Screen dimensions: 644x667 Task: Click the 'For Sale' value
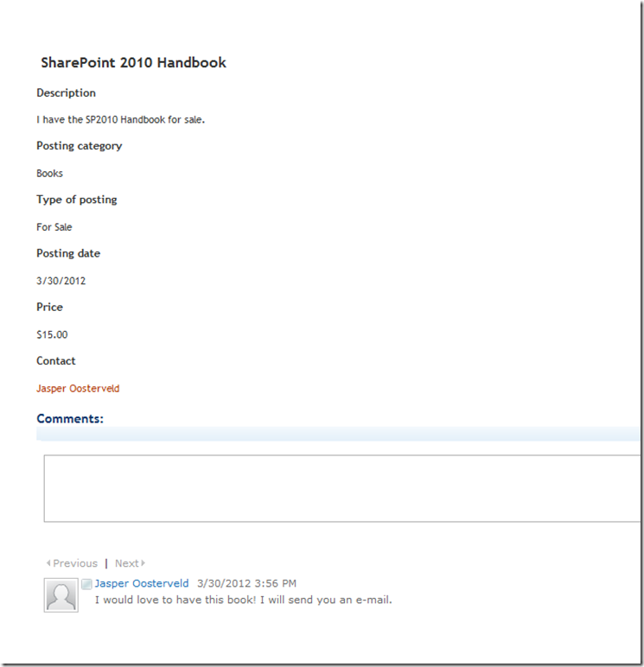tap(54, 226)
